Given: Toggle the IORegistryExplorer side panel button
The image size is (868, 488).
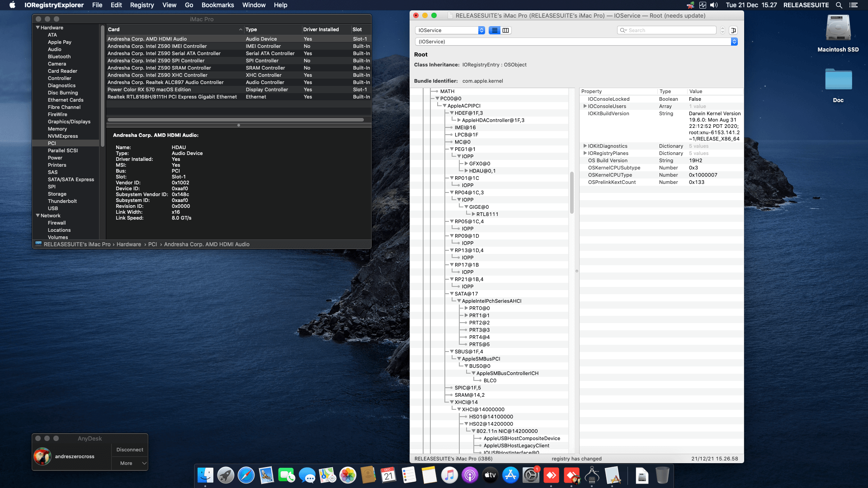Looking at the screenshot, I should (x=733, y=30).
